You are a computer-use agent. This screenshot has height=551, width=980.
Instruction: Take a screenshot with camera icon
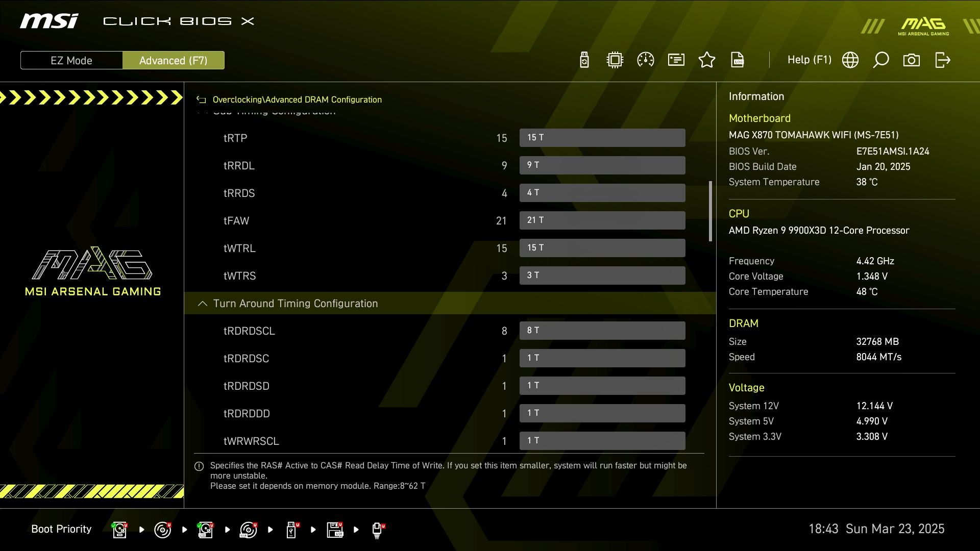[912, 60]
